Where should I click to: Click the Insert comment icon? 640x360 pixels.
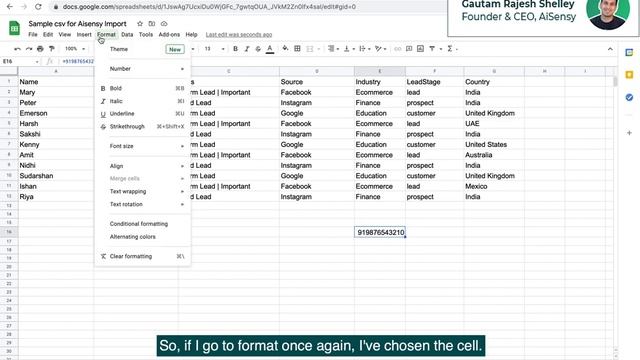(409, 49)
